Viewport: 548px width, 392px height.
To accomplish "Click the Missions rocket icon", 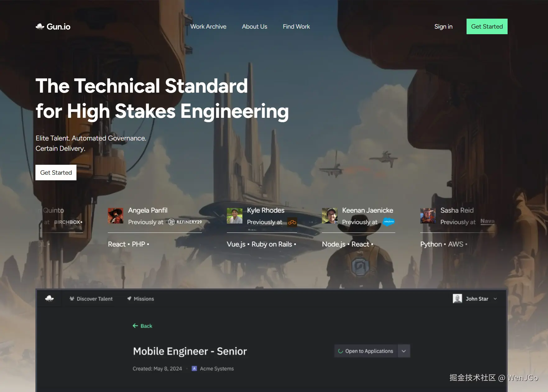I will click(x=129, y=298).
